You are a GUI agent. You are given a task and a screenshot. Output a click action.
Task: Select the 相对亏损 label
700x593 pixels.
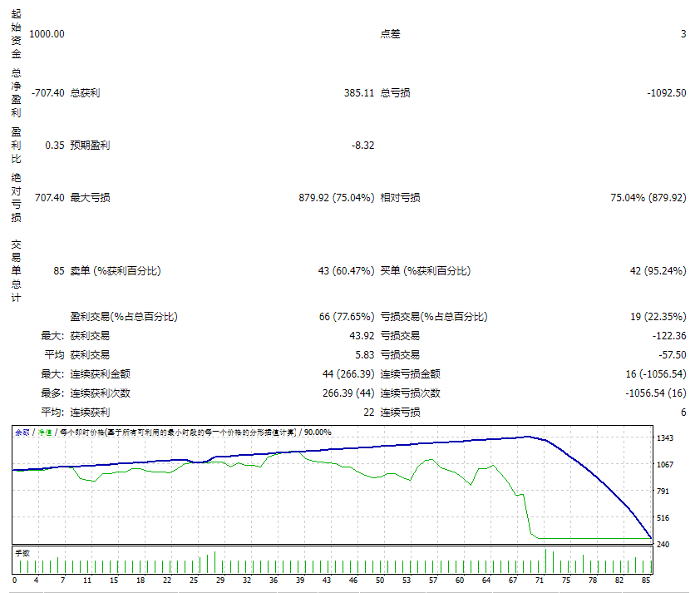point(400,198)
